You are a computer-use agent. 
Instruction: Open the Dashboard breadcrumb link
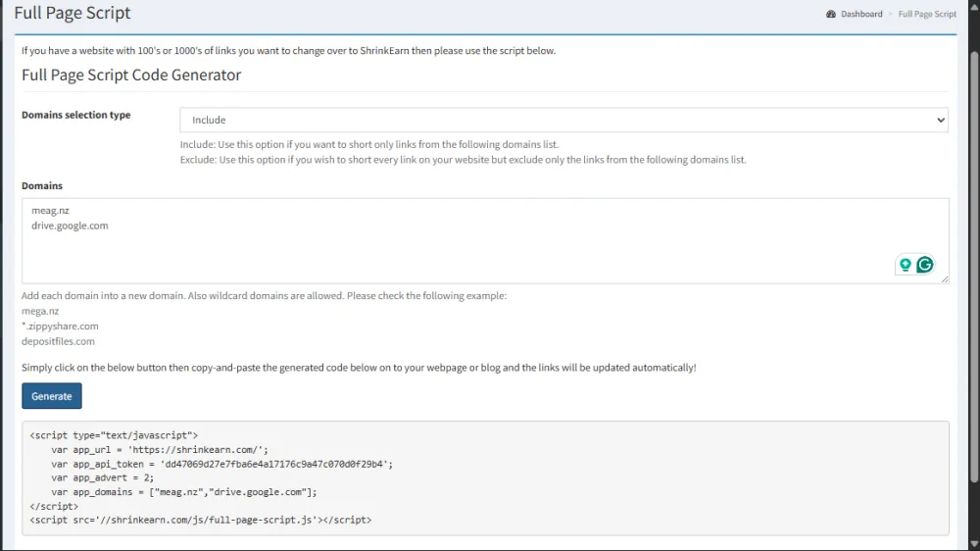pyautogui.click(x=861, y=14)
